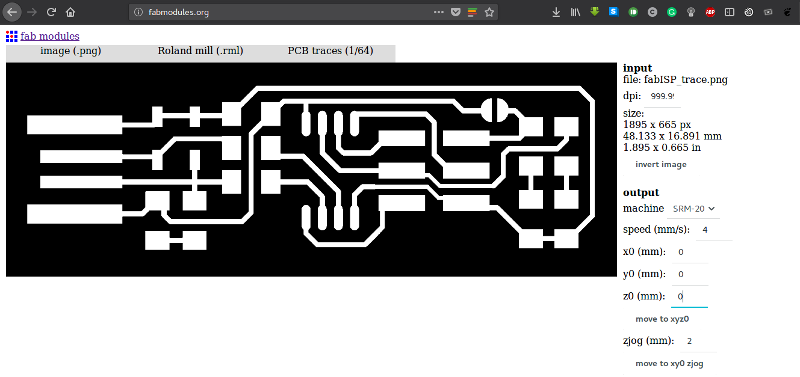Click the PCB trace image preview
The height and width of the screenshot is (377, 800).
(311, 170)
